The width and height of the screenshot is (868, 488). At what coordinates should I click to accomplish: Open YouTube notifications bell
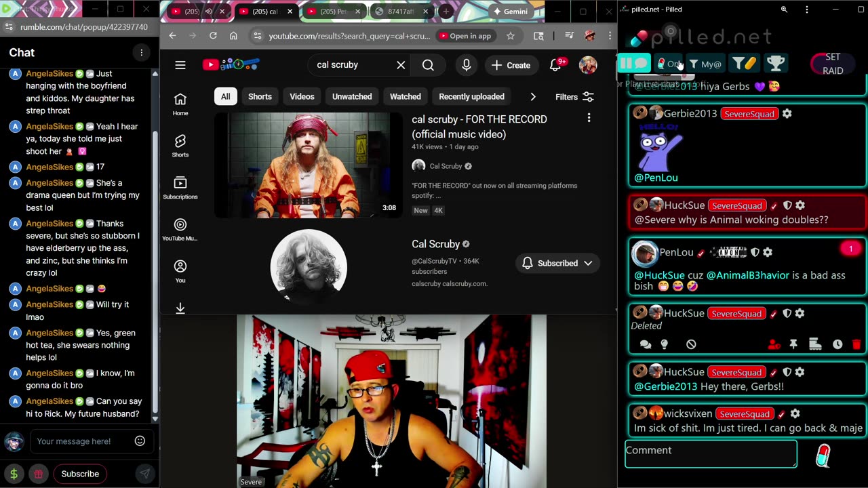(x=557, y=64)
